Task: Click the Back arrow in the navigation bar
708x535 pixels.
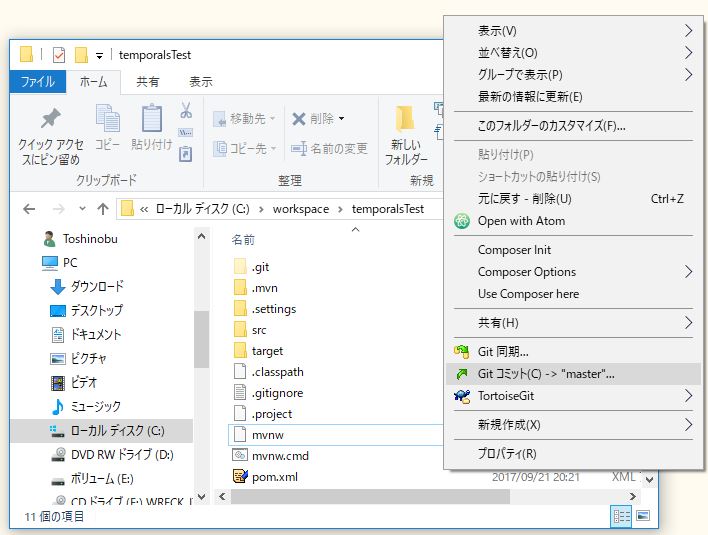Action: point(29,209)
